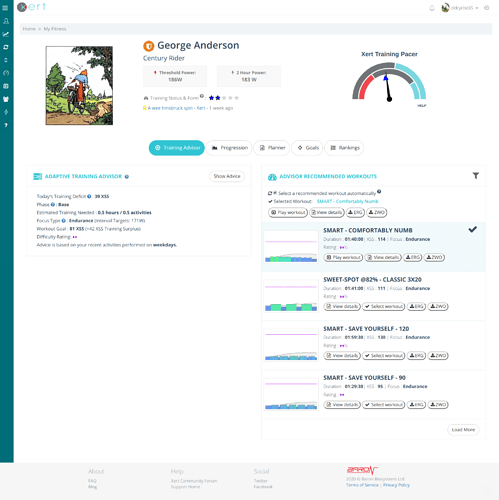Click the Load More button
Image resolution: width=499 pixels, height=500 pixels.
pyautogui.click(x=463, y=430)
